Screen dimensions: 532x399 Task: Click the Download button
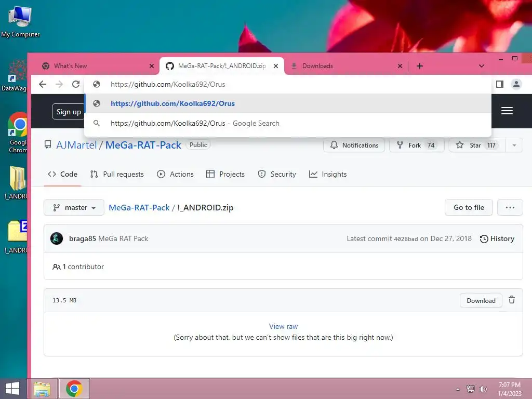[x=481, y=300]
